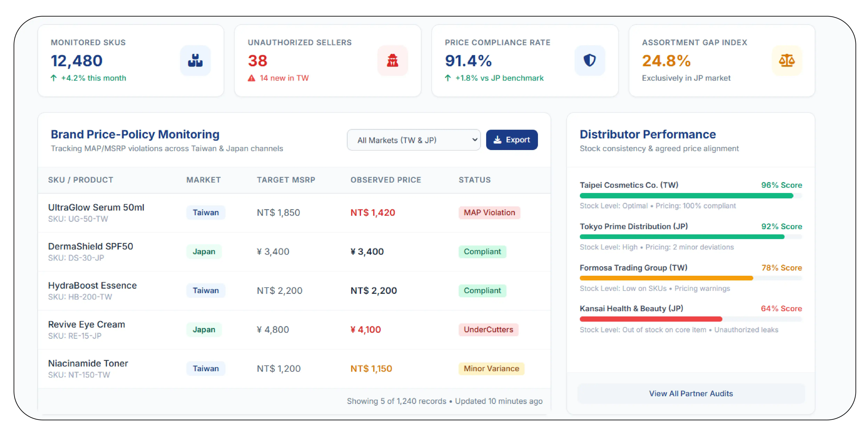This screenshot has width=868, height=431.
Task: Click the Minor Variance status badge
Action: click(x=491, y=369)
